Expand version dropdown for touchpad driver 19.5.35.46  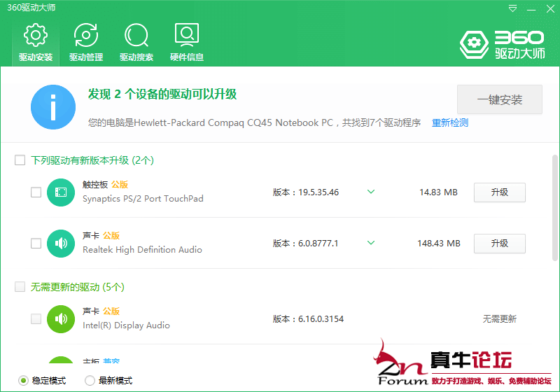(x=371, y=192)
